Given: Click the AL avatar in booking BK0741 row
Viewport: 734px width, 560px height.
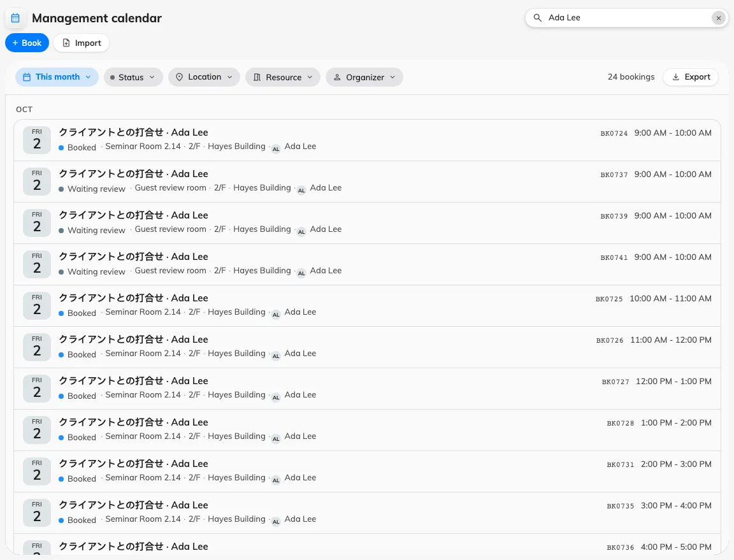Looking at the screenshot, I should [301, 273].
